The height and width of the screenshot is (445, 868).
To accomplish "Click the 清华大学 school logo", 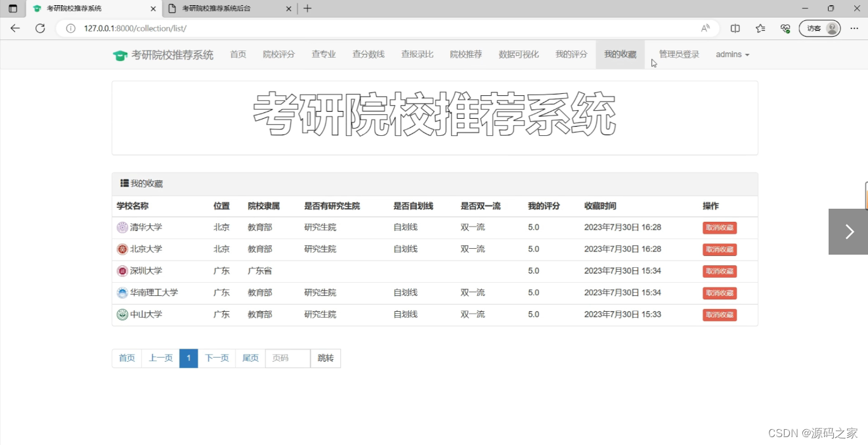I will [122, 227].
